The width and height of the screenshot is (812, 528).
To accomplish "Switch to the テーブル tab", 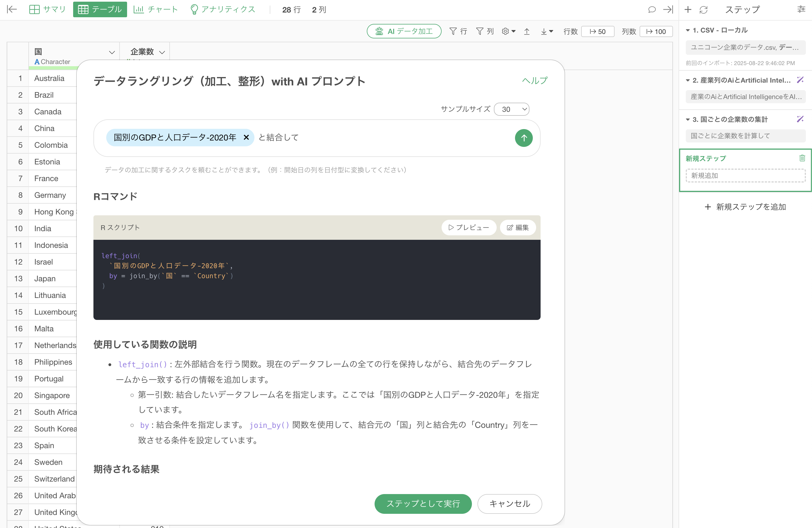I will [100, 9].
